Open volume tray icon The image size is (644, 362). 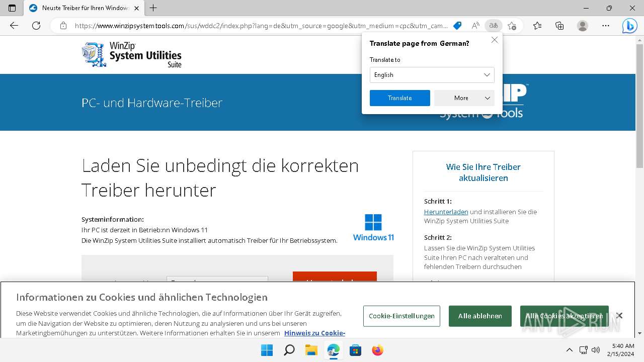coord(596,350)
